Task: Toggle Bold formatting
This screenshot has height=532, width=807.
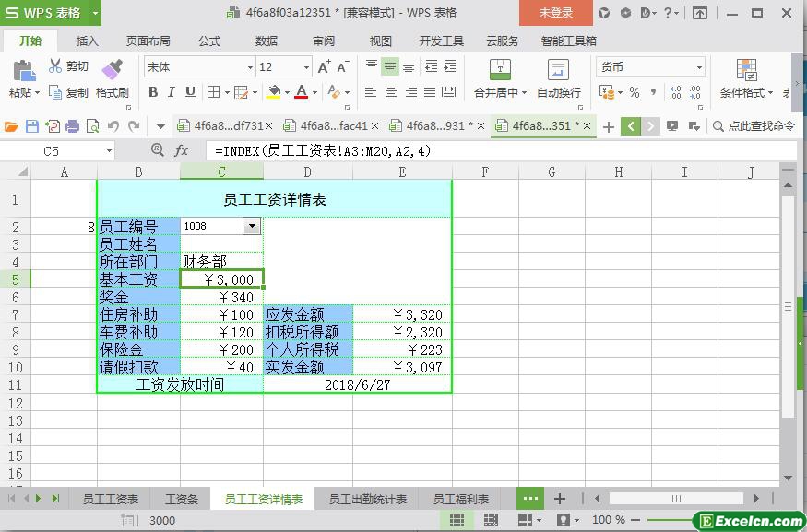Action: pos(153,92)
